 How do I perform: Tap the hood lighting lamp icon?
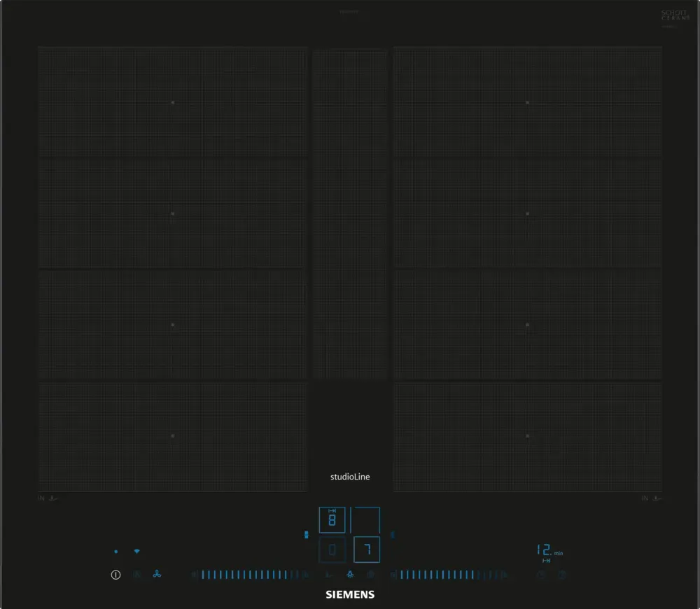point(350,575)
